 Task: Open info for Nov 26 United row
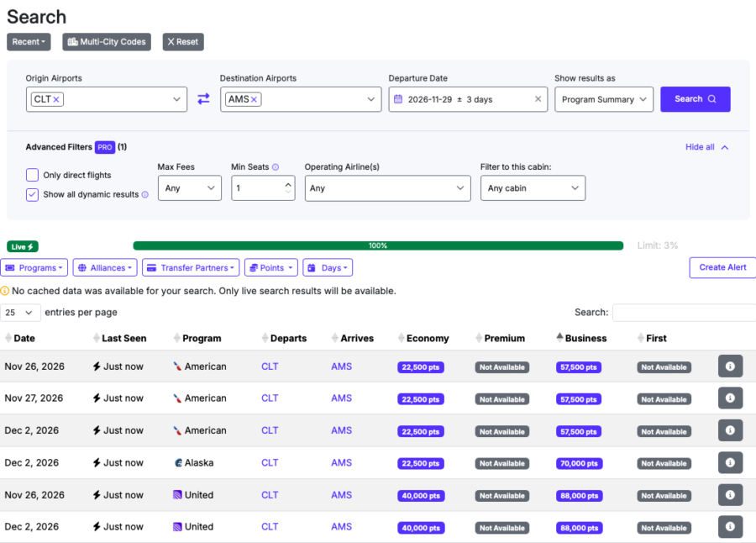(730, 495)
